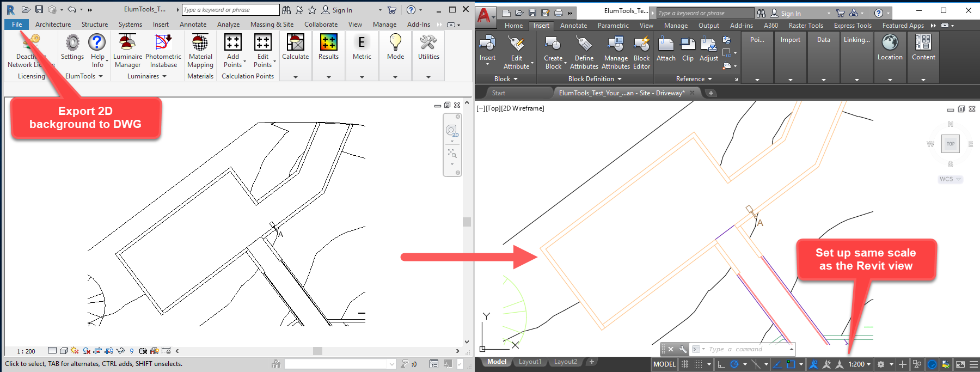
Task: Open AutoCAD Express Tools tab
Action: click(853, 26)
